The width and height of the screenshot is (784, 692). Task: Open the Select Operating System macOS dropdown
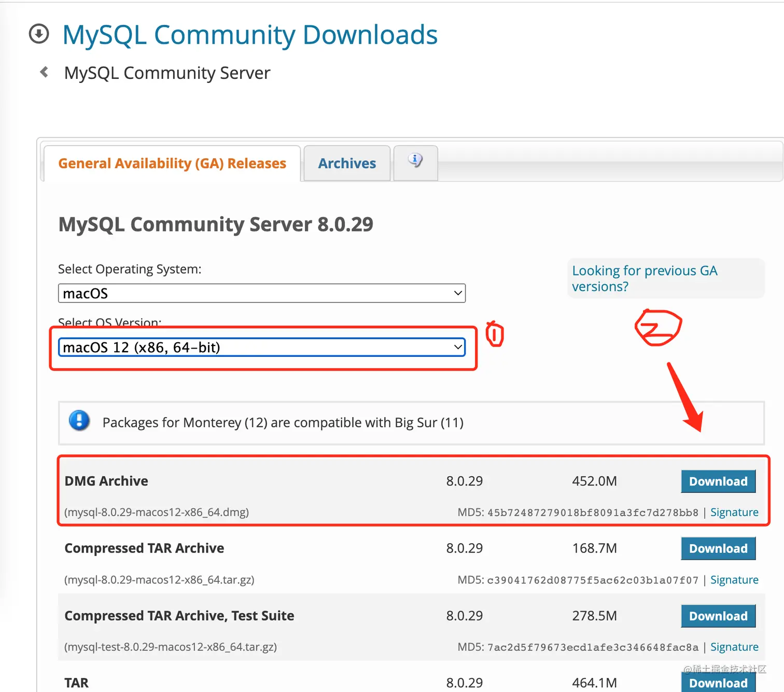coord(262,293)
